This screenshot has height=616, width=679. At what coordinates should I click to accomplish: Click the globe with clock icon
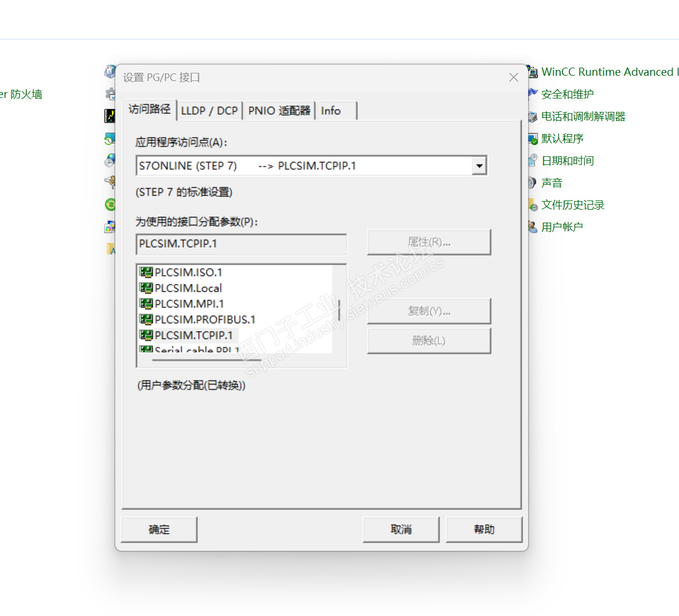coord(110,160)
